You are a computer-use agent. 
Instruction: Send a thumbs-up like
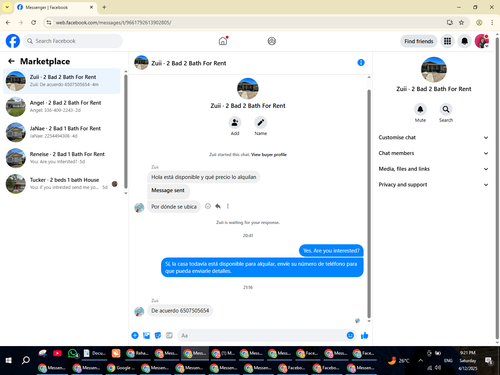coord(364,335)
